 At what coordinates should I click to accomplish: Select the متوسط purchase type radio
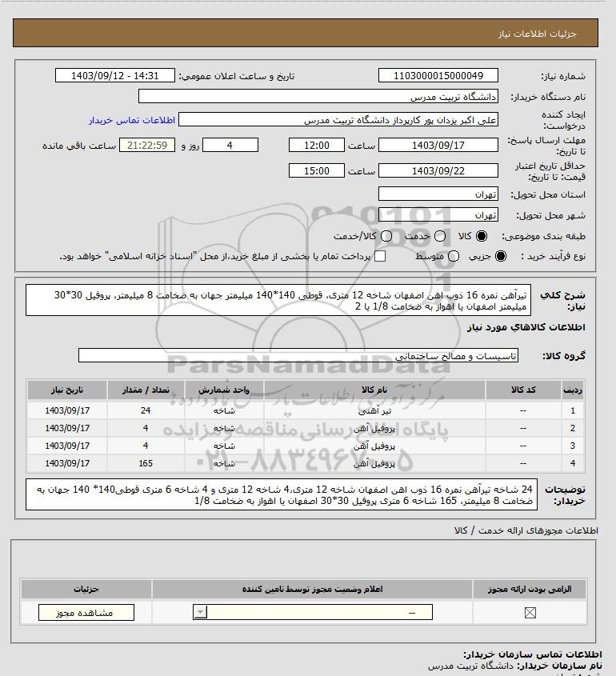pyautogui.click(x=454, y=256)
